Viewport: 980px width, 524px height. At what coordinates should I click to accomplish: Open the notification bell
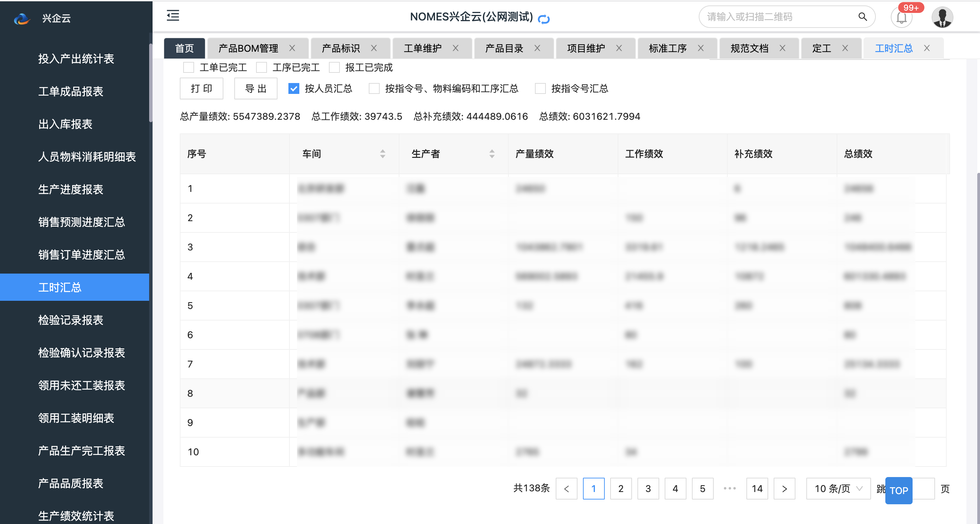pos(902,17)
